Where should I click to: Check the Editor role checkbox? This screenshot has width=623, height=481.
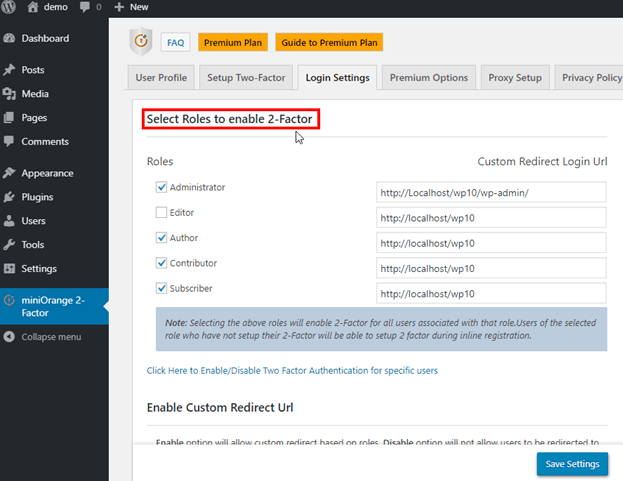click(161, 212)
